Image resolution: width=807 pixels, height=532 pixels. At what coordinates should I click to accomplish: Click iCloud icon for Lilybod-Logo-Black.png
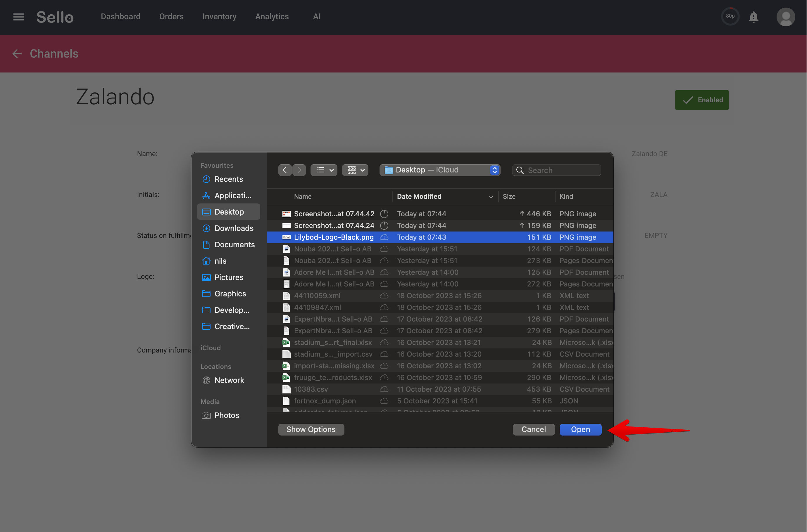click(x=384, y=237)
